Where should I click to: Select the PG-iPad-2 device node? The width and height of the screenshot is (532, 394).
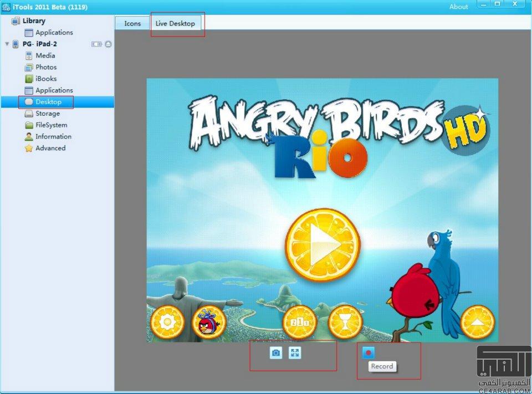click(x=40, y=44)
